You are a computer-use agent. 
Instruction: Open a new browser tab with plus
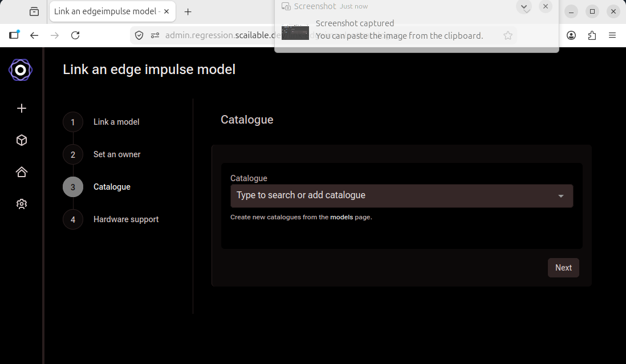[x=188, y=12]
